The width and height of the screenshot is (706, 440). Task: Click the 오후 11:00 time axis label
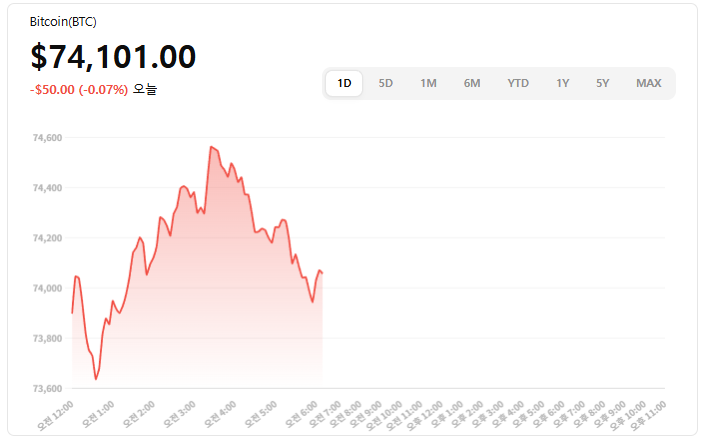coord(648,412)
